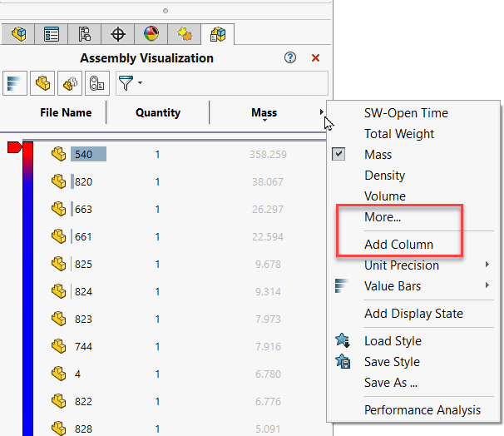Viewport: 504px width, 436px height.
Task: Click the sort indicator under Mass
Action: tap(264, 121)
